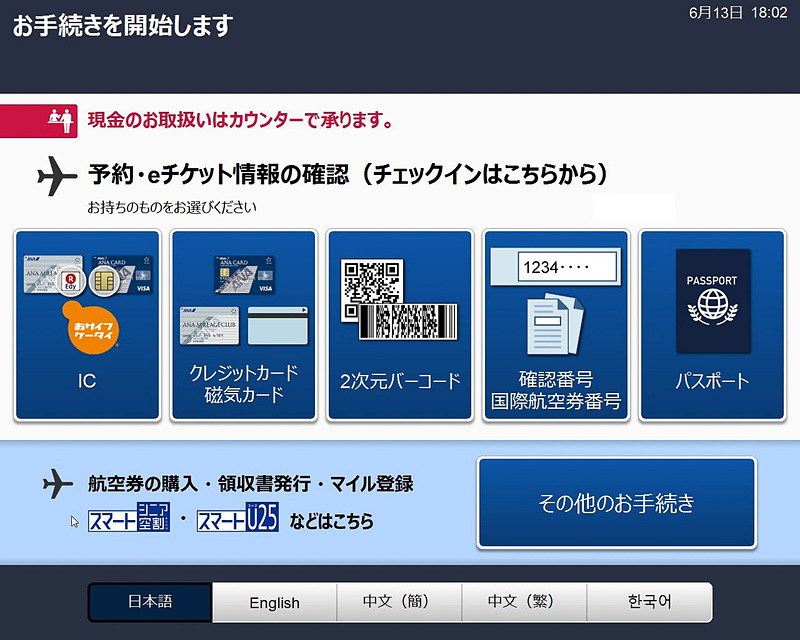Switch language to English
This screenshot has height=640, width=800.
coord(274,602)
